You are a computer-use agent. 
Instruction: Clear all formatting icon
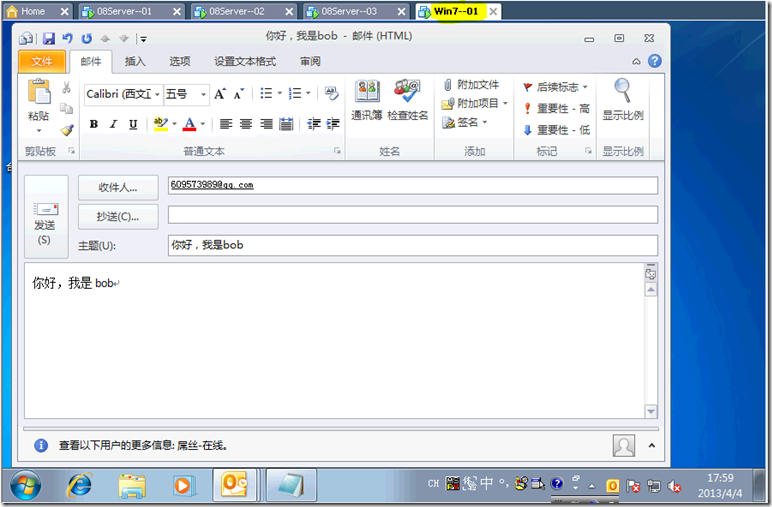pos(331,93)
